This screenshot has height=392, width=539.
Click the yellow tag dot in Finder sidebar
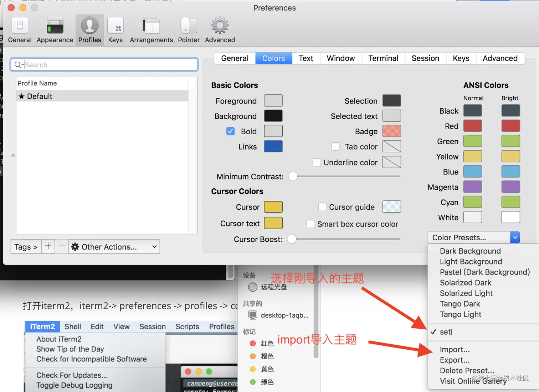click(253, 369)
